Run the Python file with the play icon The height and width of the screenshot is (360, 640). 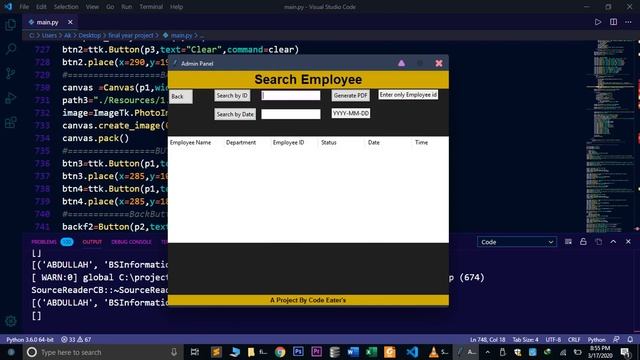pos(598,22)
